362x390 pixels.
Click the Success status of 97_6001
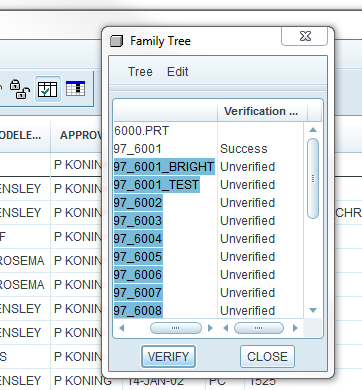(244, 149)
